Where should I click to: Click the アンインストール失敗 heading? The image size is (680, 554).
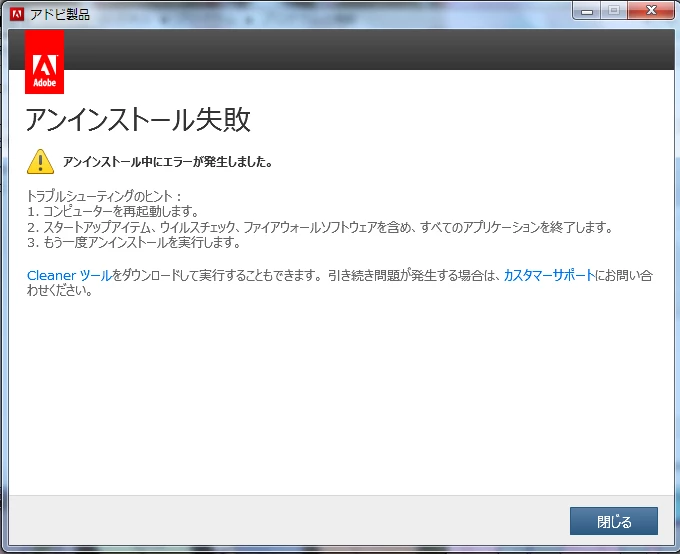pyautogui.click(x=138, y=119)
